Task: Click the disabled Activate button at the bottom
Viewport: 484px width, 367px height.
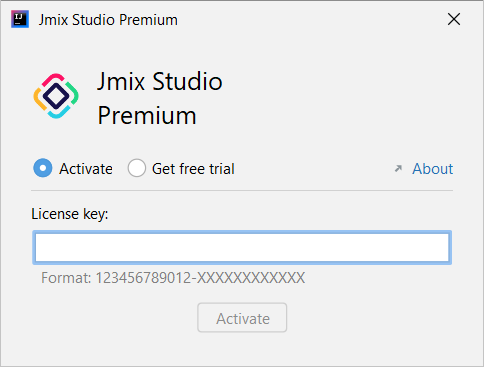Action: [x=242, y=318]
